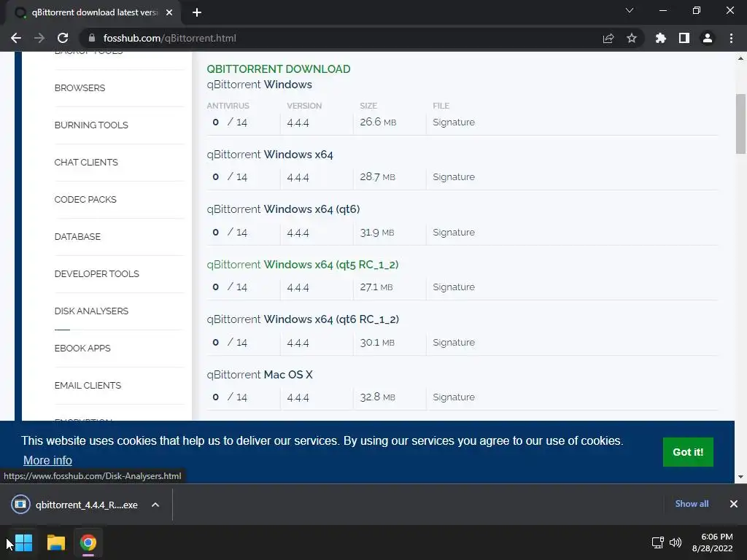The height and width of the screenshot is (560, 747).
Task: Open Signature for Mac OS X 32.8 MB
Action: pyautogui.click(x=454, y=397)
